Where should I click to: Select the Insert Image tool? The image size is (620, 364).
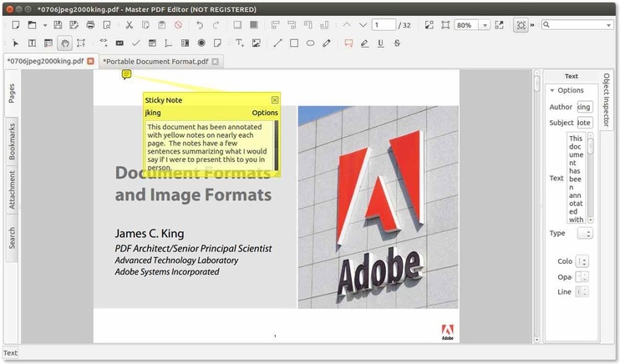[x=257, y=43]
